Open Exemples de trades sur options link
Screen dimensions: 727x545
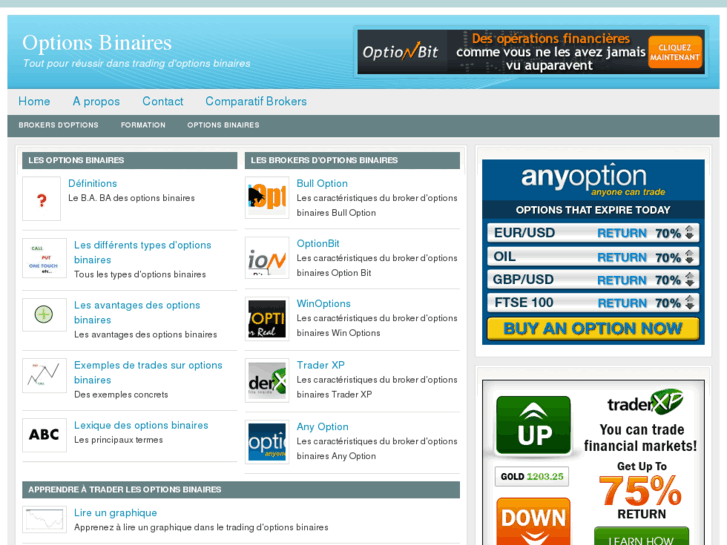[x=148, y=372]
